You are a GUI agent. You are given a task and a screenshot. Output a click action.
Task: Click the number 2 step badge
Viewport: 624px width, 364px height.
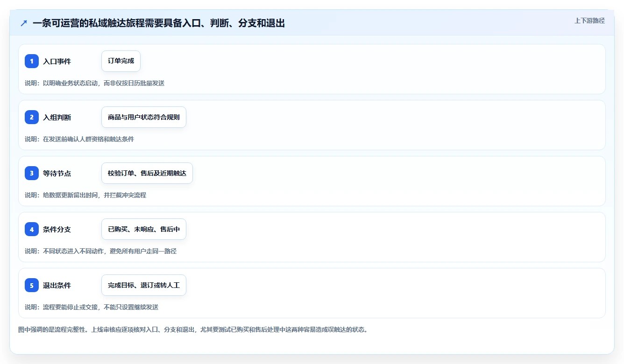pyautogui.click(x=32, y=117)
